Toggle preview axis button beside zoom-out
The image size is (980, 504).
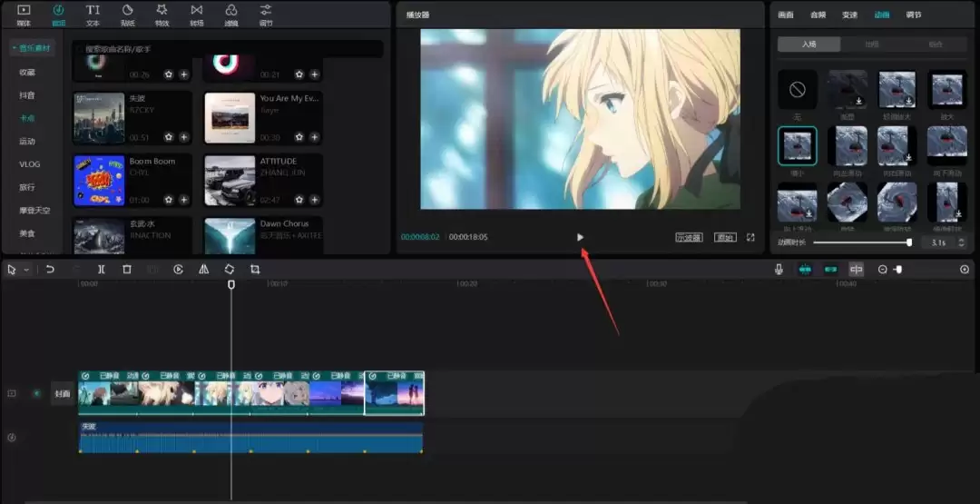[x=856, y=270]
